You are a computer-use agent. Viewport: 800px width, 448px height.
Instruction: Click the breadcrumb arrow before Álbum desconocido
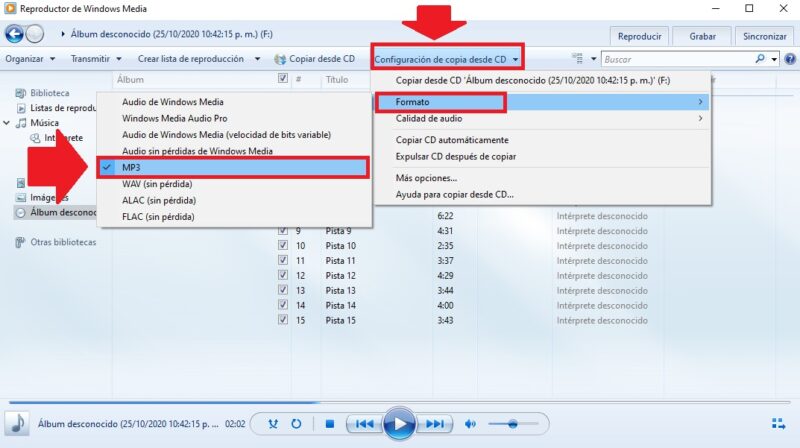point(63,34)
